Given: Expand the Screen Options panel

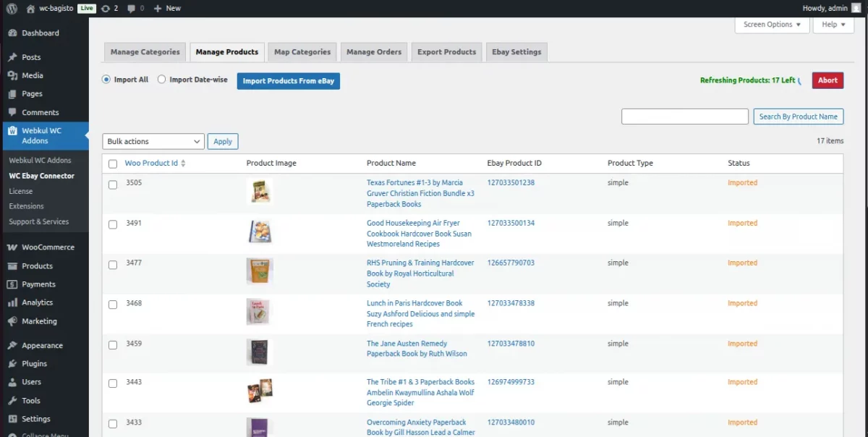Looking at the screenshot, I should point(772,25).
